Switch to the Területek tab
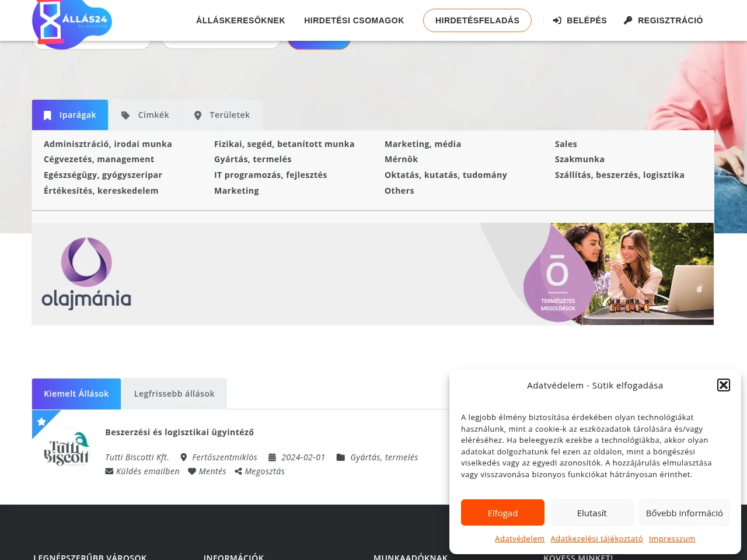Screen dimensions: 747x560 222,115
